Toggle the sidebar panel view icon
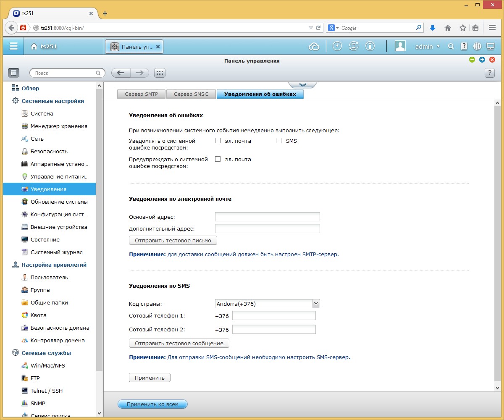Screen dimensions: 504x420 click(14, 73)
